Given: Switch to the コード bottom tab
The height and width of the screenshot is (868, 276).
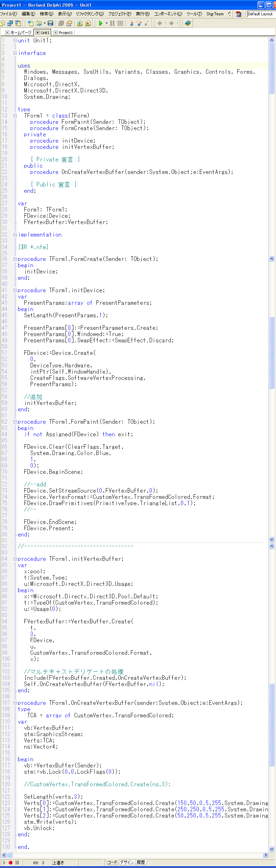Looking at the screenshot, I should [112, 862].
